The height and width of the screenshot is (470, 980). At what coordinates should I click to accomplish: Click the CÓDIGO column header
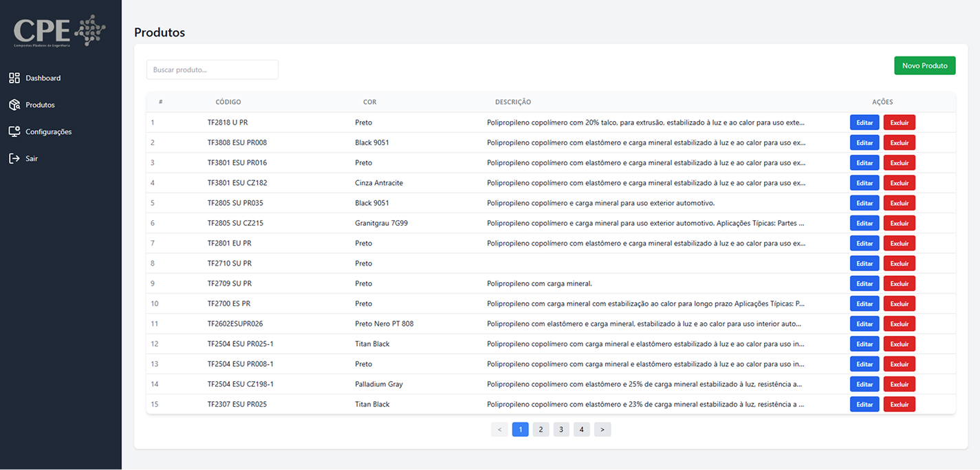click(x=228, y=102)
